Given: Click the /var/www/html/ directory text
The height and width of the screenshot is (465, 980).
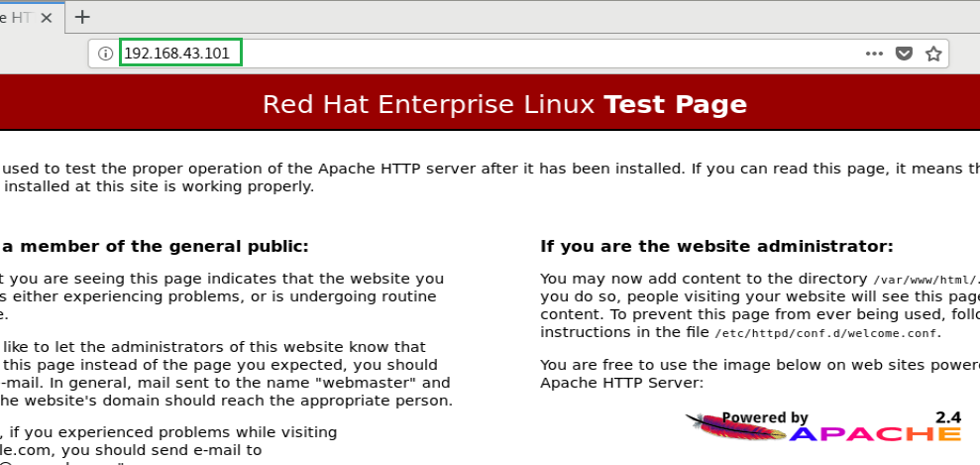Looking at the screenshot, I should coord(925,280).
